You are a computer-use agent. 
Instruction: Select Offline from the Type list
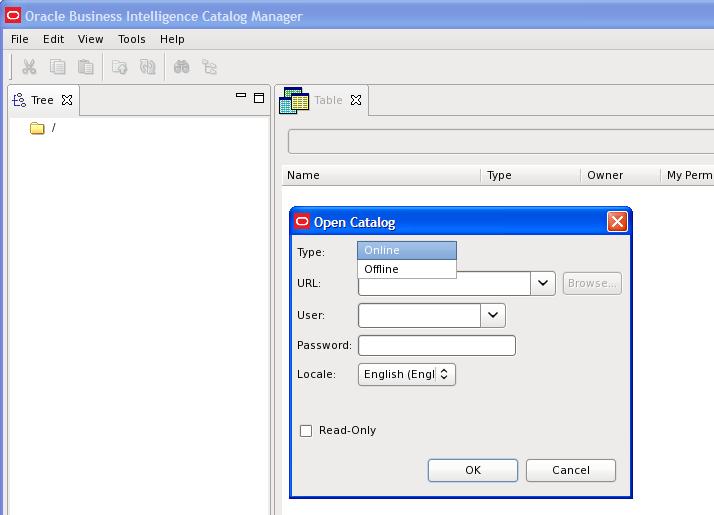tap(382, 269)
